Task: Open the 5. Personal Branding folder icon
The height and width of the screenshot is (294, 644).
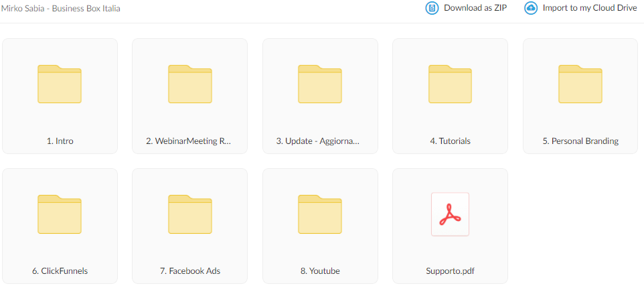Action: pyautogui.click(x=580, y=84)
